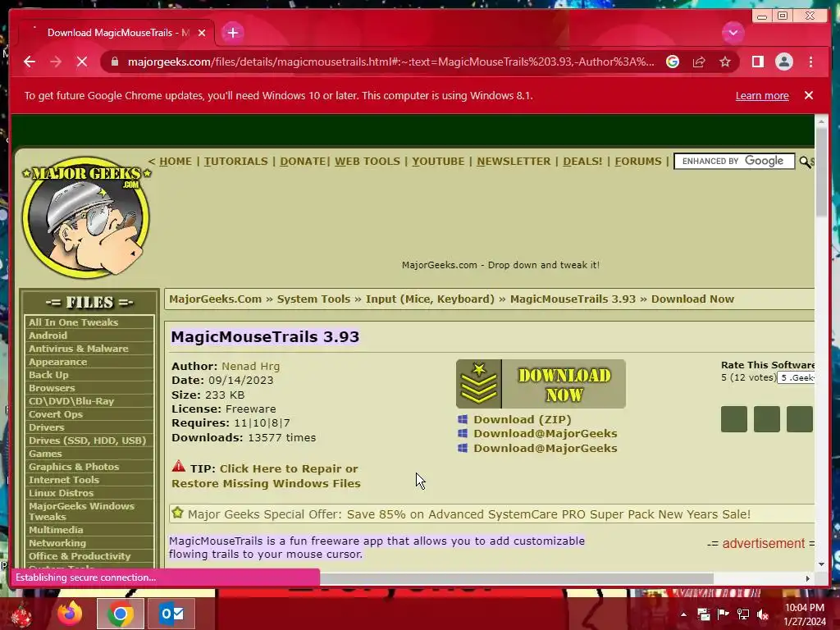The image size is (840, 630).
Task: Open the YOUTUBE navigation link
Action: pos(438,162)
